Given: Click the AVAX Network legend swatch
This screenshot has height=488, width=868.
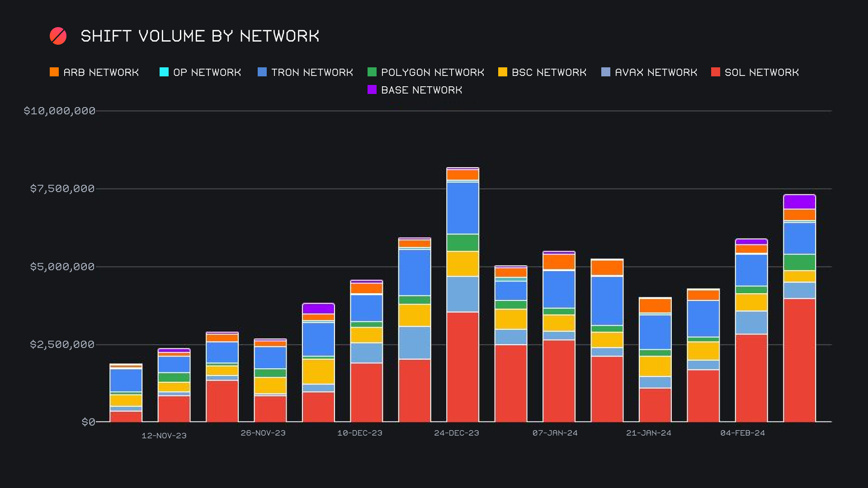Looking at the screenshot, I should [x=606, y=72].
